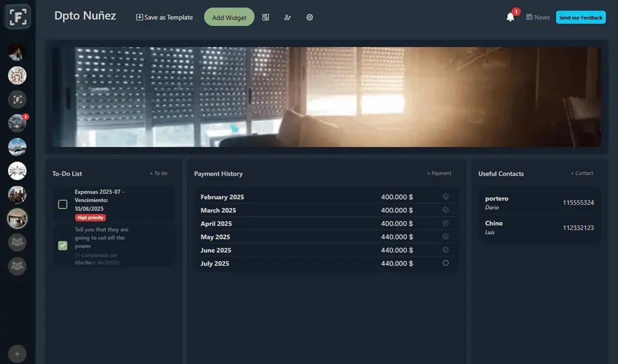Toggle paid status for April 2025
618x364 pixels.
coord(445,224)
